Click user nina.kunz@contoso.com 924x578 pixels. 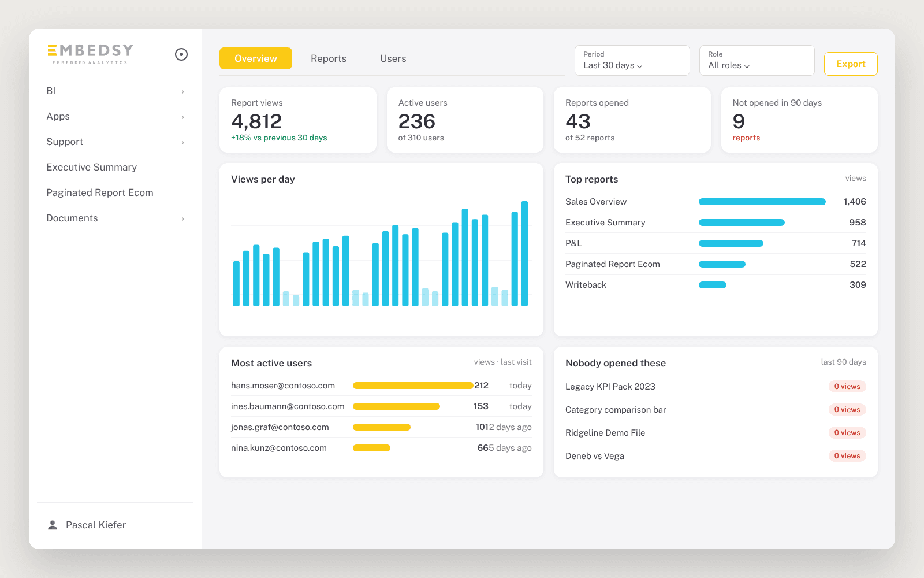(279, 448)
